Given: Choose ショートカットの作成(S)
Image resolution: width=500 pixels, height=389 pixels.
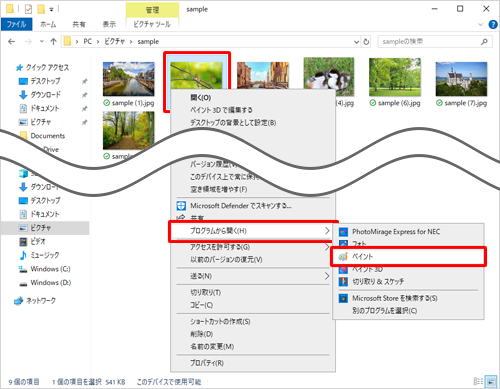Looking at the screenshot, I should (x=253, y=322).
